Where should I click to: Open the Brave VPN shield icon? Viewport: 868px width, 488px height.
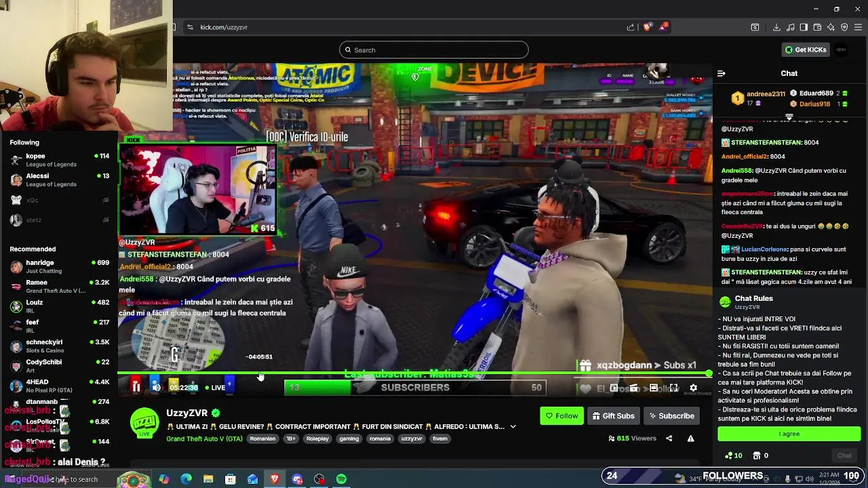click(844, 27)
